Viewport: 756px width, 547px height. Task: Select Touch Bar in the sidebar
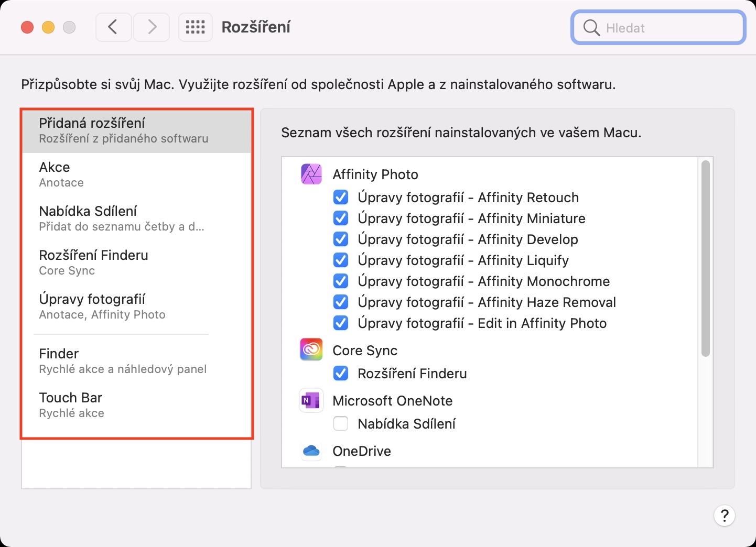click(x=136, y=406)
